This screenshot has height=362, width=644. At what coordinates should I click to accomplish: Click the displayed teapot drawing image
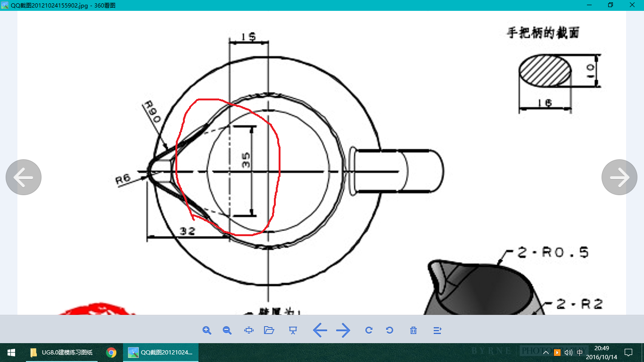tap(322, 162)
